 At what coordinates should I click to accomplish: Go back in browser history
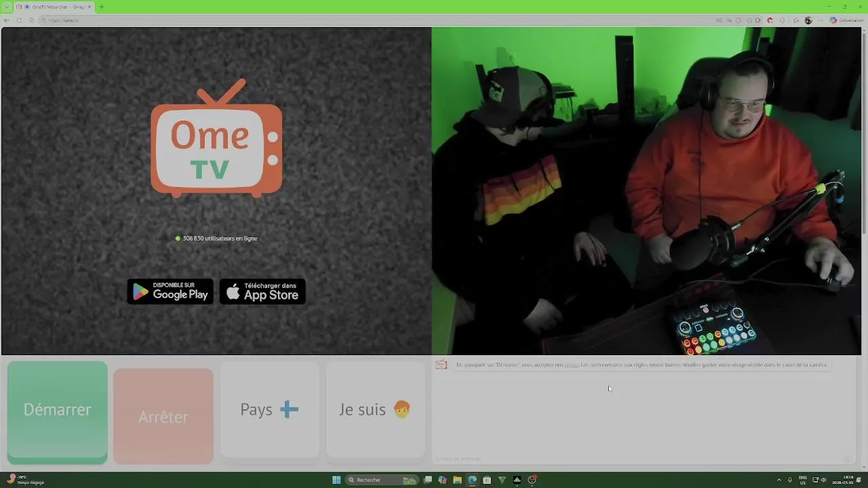[7, 20]
